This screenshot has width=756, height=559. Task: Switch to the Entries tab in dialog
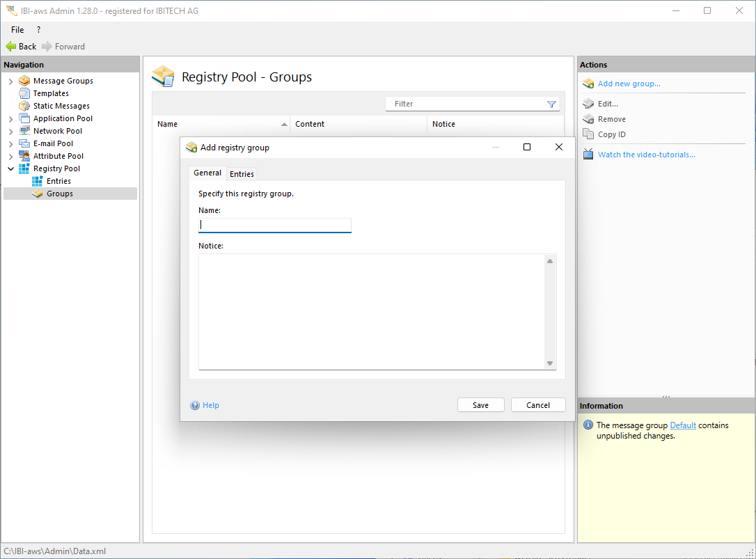(x=242, y=173)
